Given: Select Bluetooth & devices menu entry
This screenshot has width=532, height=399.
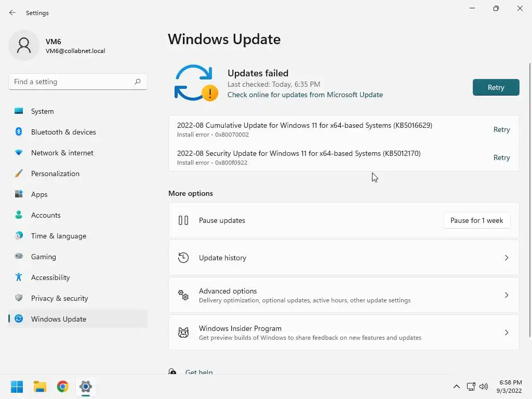Looking at the screenshot, I should click(x=78, y=131).
